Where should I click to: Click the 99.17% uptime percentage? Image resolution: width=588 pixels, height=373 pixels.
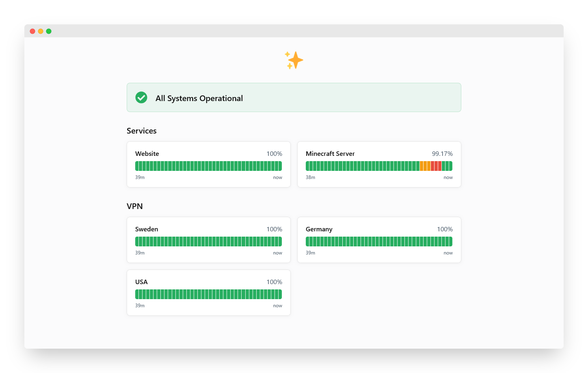[442, 154]
